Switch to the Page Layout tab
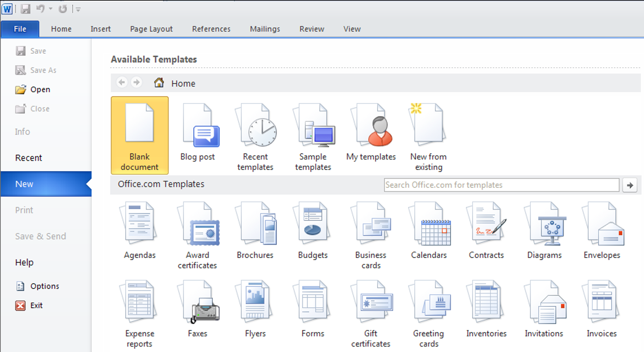644x352 pixels. coord(151,29)
